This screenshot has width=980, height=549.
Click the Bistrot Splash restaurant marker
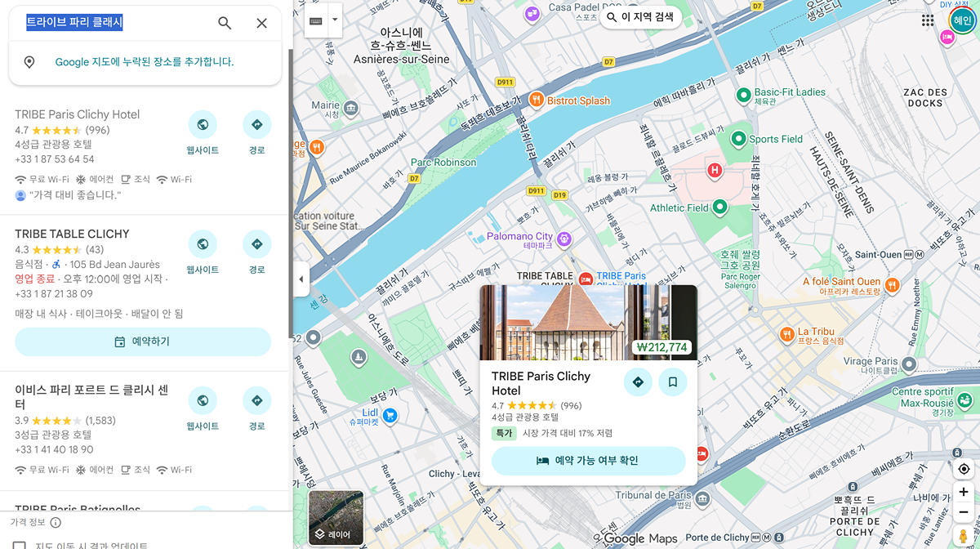[537, 100]
